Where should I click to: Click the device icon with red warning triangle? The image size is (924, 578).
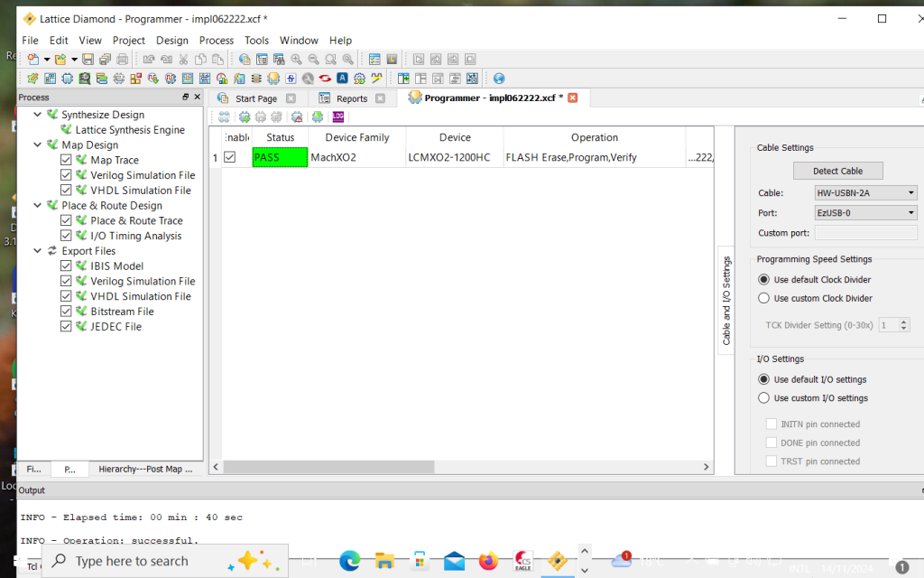[297, 117]
